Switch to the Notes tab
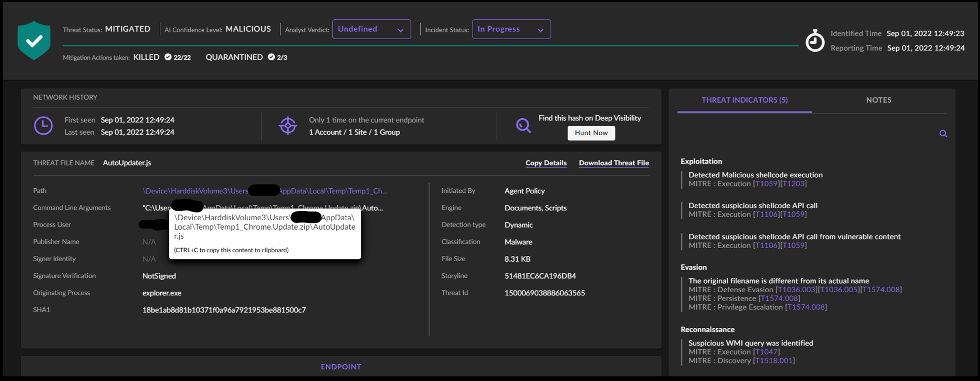This screenshot has width=980, height=381. [878, 100]
